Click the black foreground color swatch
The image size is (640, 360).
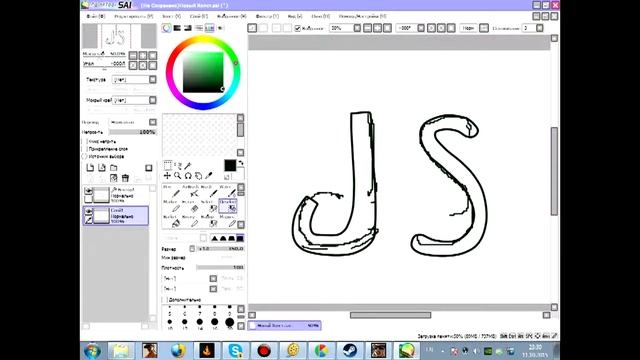pos(230,165)
